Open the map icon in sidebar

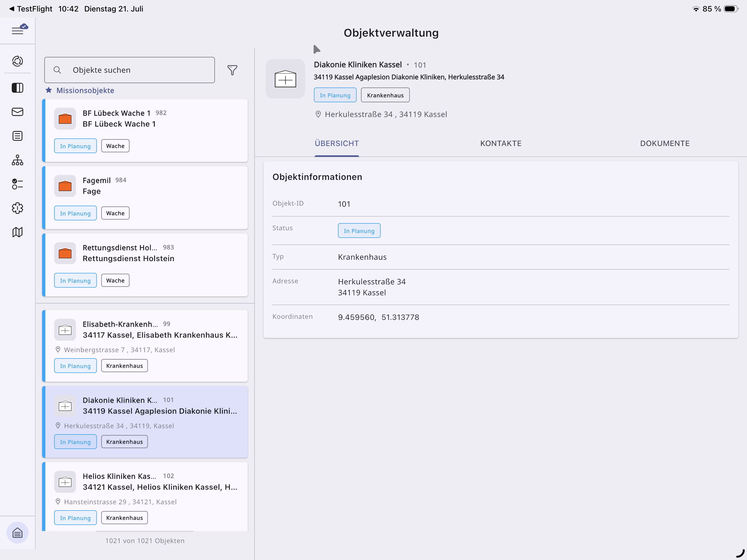coord(17,232)
